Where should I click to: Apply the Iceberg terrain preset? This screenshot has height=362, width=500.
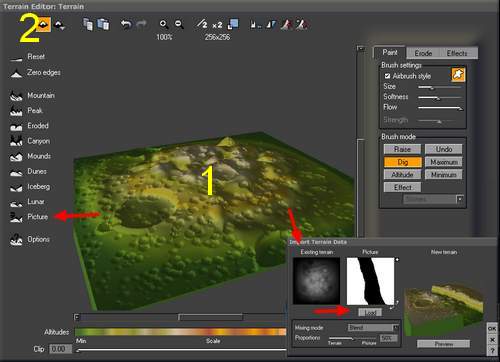pos(30,187)
